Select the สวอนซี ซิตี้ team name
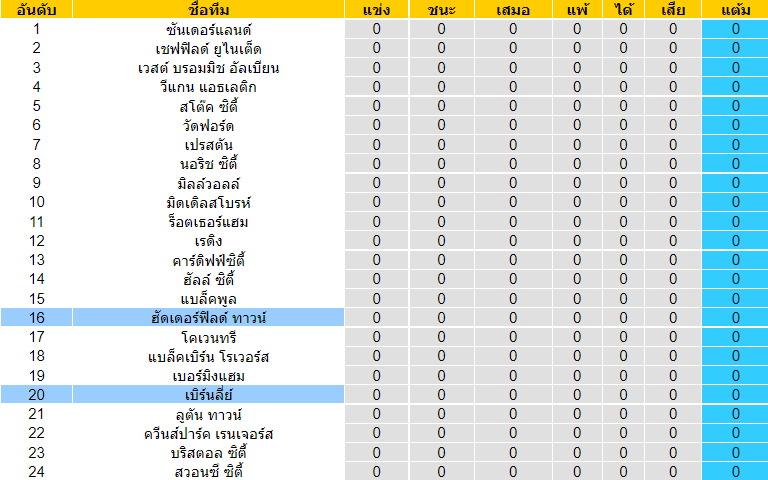Screen dimensions: 768x480 click(208, 472)
